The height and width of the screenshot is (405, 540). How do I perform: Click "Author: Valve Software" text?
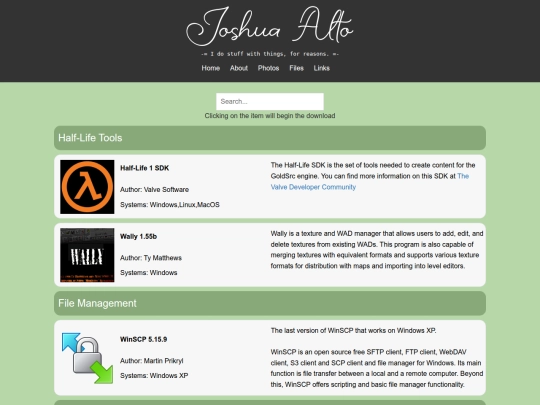coord(154,189)
